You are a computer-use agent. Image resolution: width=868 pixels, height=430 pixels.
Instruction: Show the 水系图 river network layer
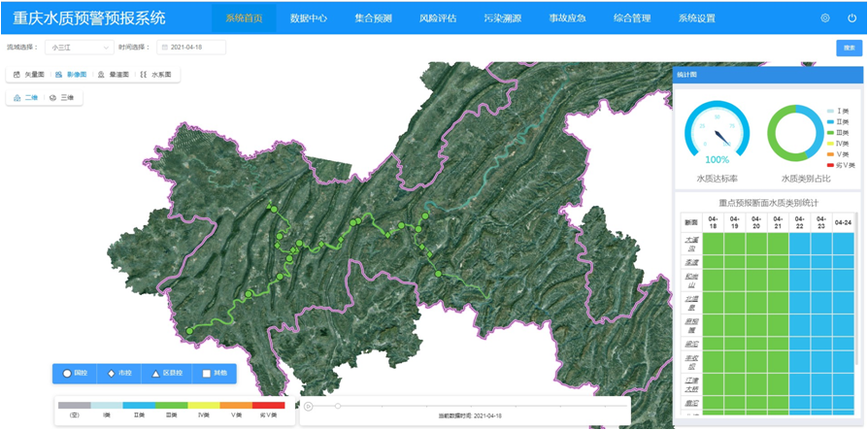[155, 75]
